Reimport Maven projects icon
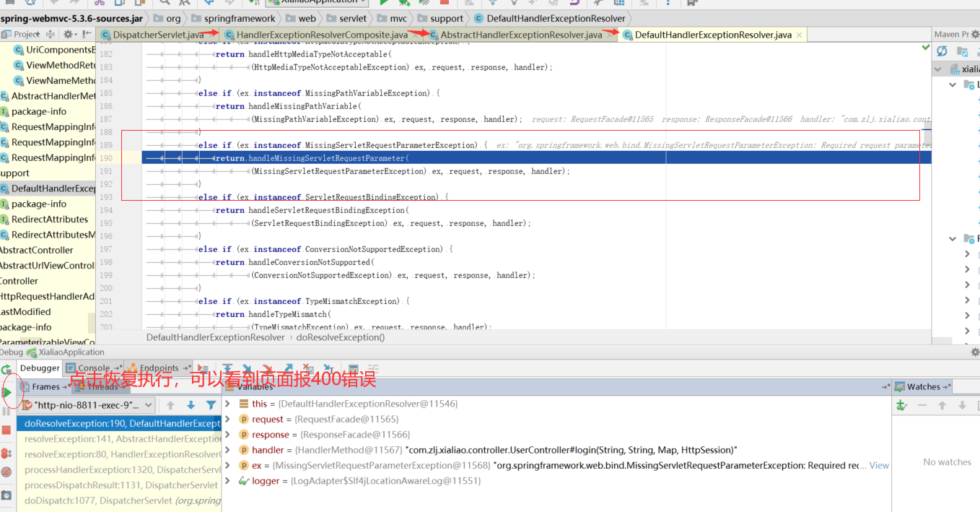Image resolution: width=980 pixels, height=512 pixels. click(942, 51)
